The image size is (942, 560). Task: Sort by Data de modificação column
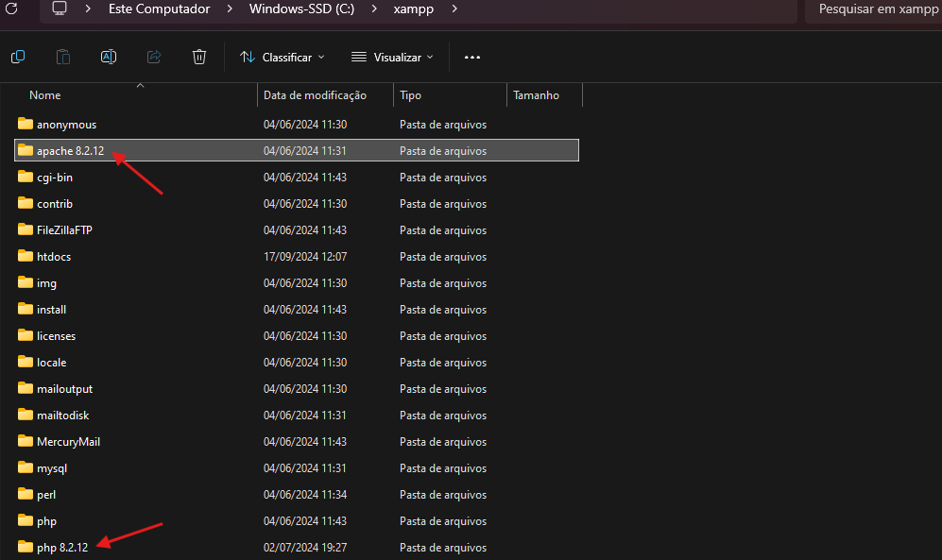click(315, 95)
